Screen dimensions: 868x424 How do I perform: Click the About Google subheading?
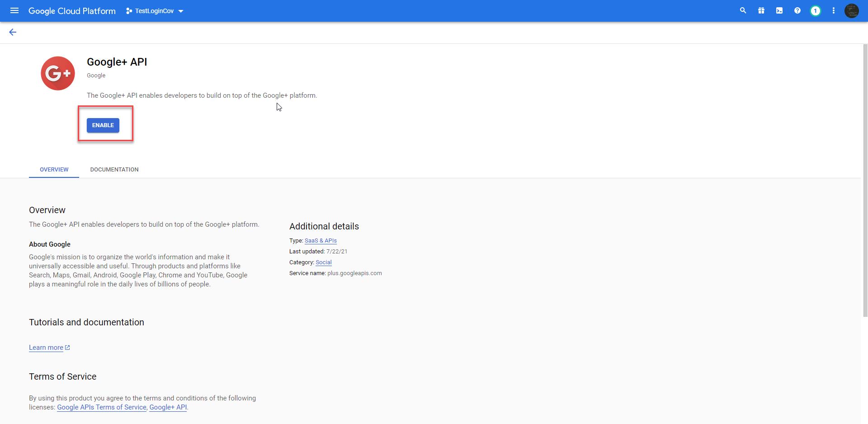point(50,244)
